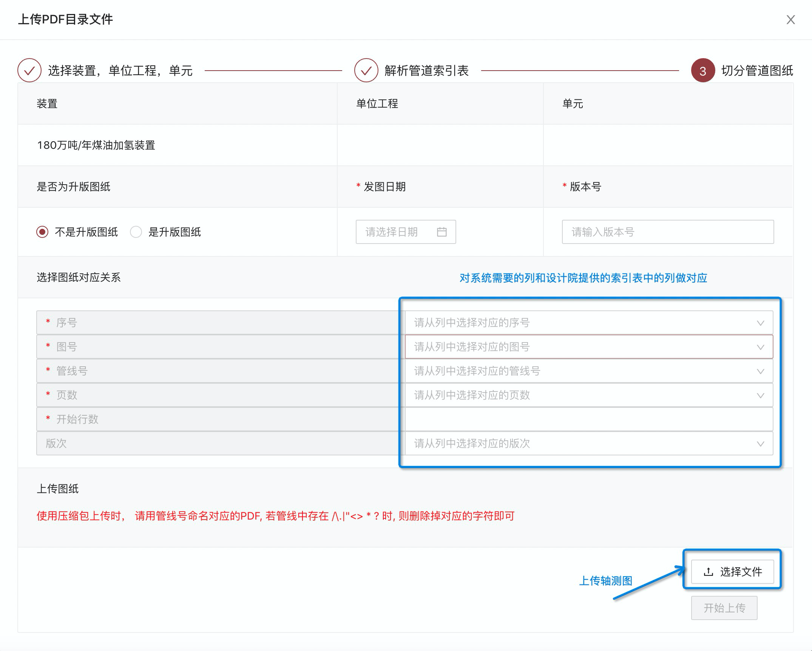Click the 请选择日期 date field
The width and height of the screenshot is (812, 651).
click(x=406, y=232)
